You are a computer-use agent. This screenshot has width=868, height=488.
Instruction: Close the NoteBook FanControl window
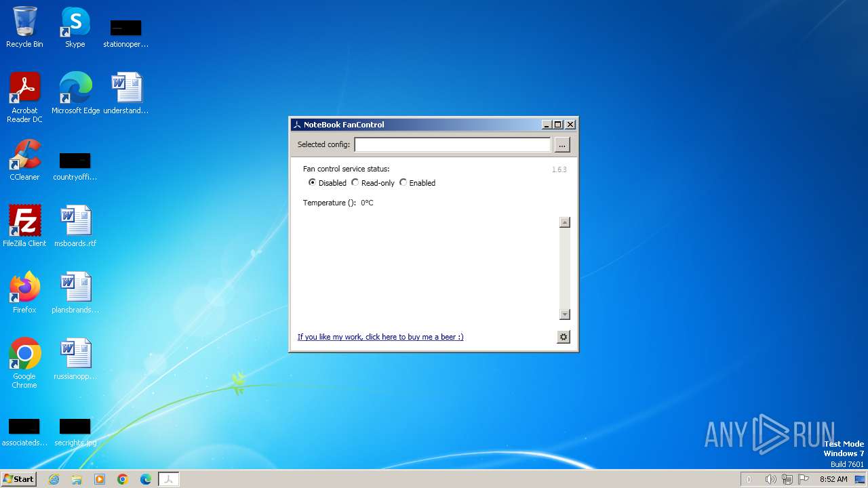click(570, 125)
